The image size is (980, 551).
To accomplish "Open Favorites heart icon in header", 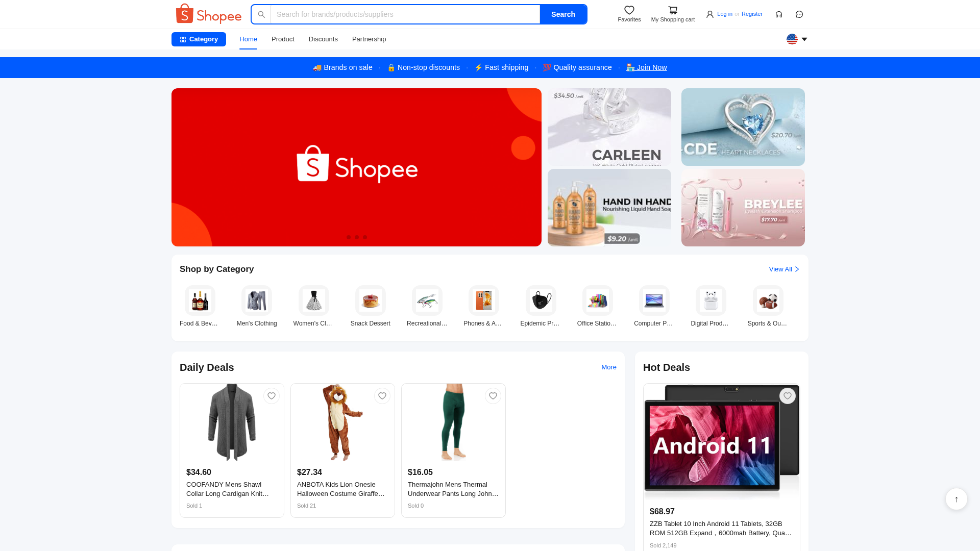I will pyautogui.click(x=629, y=10).
